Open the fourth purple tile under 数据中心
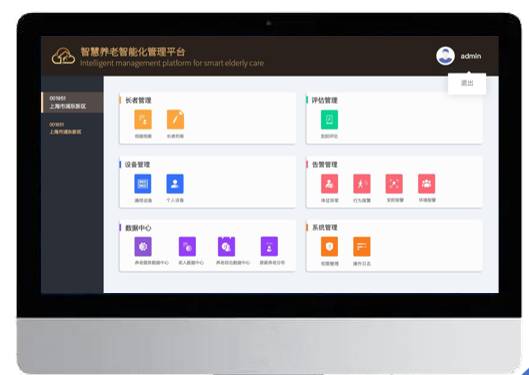Screen dimensions: 529x375 (269, 247)
